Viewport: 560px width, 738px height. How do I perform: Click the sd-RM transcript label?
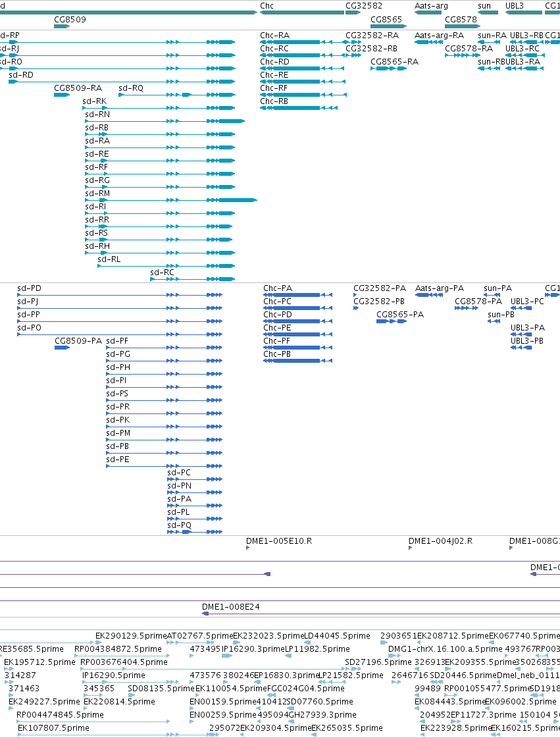tap(97, 194)
